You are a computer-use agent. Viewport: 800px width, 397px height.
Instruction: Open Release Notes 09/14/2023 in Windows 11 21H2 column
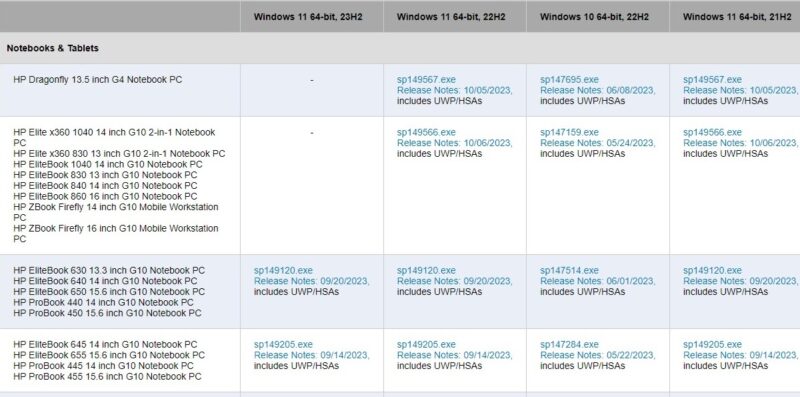741,355
